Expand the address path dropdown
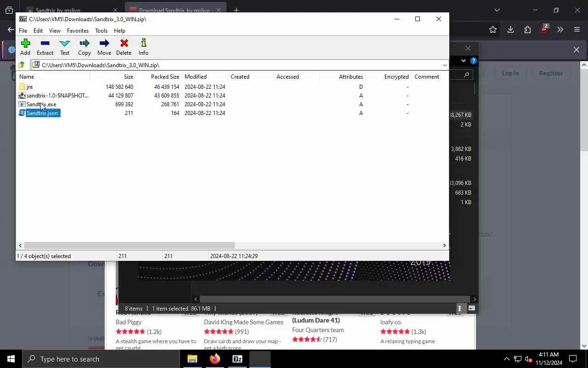Viewport: 588px width, 368px height. click(x=445, y=65)
